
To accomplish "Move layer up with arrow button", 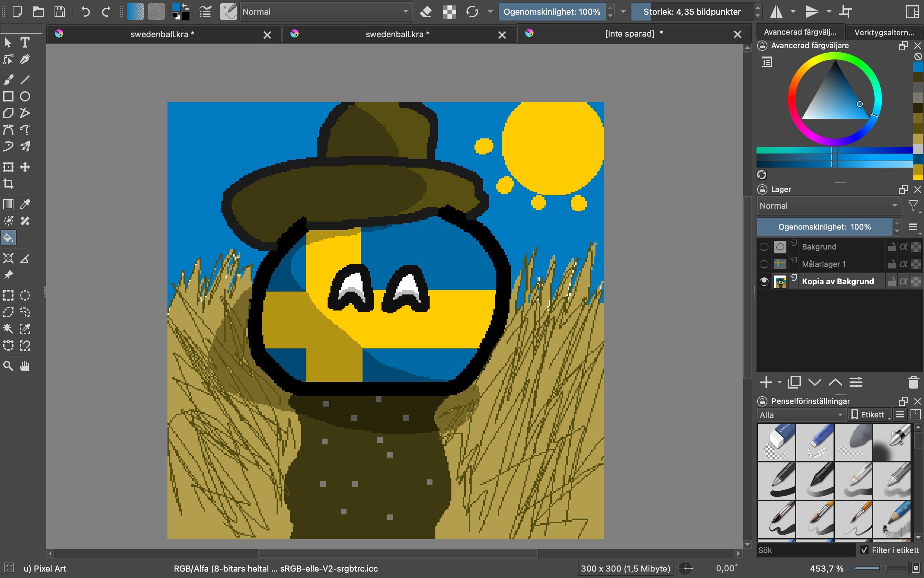I will (x=835, y=382).
